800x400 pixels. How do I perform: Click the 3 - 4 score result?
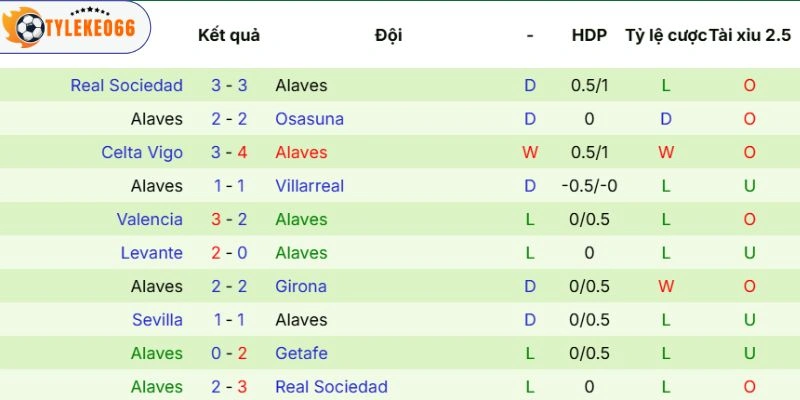[x=229, y=152]
